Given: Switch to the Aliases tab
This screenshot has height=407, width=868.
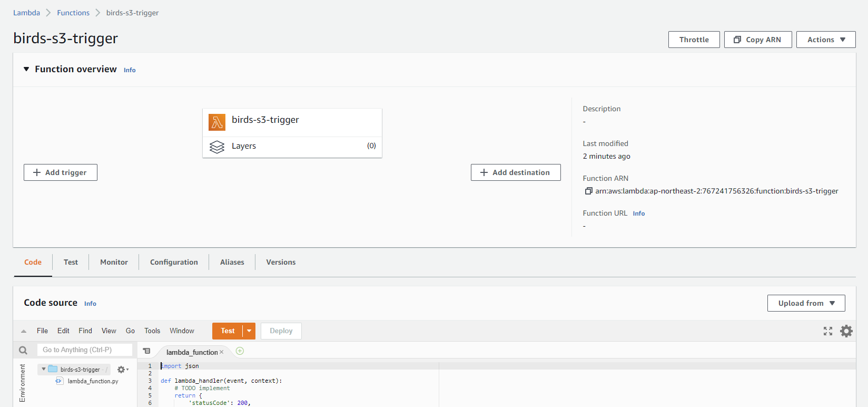Looking at the screenshot, I should [232, 262].
